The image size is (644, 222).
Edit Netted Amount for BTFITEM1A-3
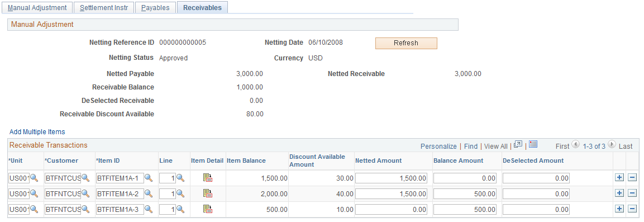coord(392,209)
